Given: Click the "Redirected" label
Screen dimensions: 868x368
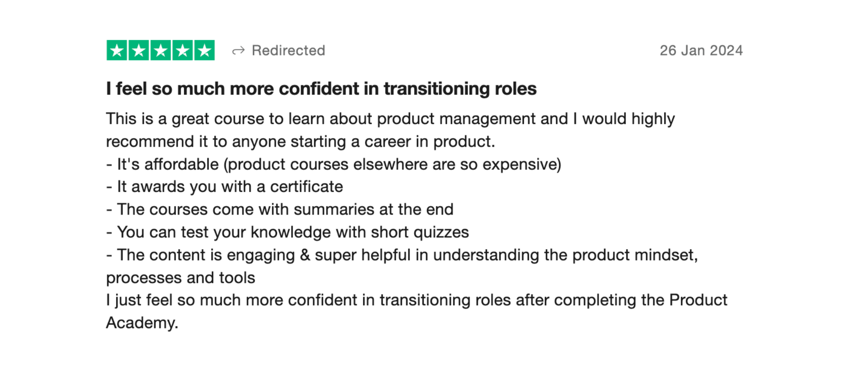Looking at the screenshot, I should coord(288,51).
